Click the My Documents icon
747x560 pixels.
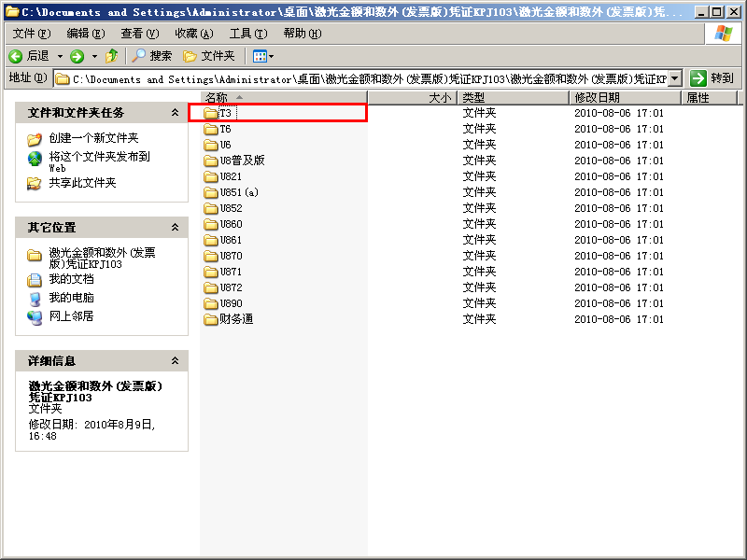point(35,280)
